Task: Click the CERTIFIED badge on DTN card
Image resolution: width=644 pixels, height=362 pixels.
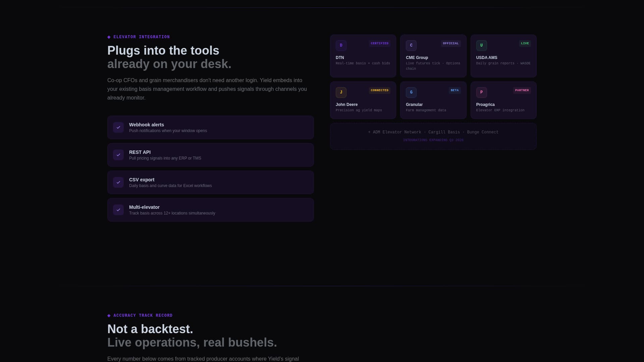Action: coord(379,44)
